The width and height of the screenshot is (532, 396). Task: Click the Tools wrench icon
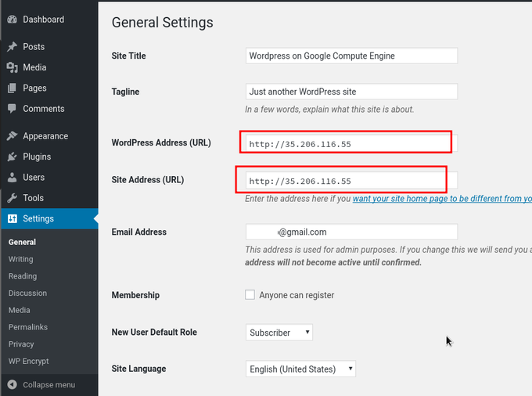pyautogui.click(x=13, y=198)
